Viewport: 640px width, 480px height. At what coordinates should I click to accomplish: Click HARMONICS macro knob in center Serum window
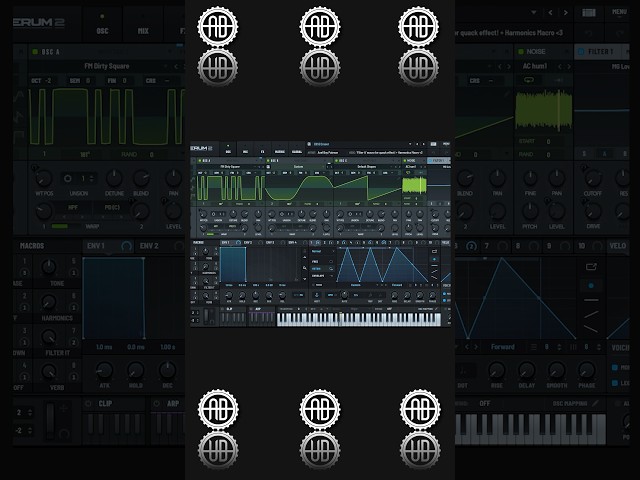pos(206,266)
